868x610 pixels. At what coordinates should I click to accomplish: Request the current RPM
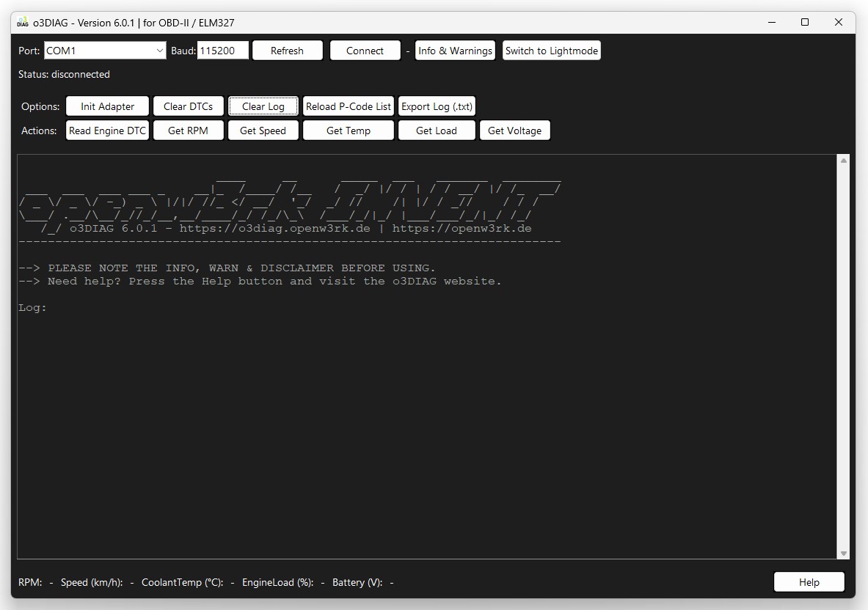click(188, 130)
